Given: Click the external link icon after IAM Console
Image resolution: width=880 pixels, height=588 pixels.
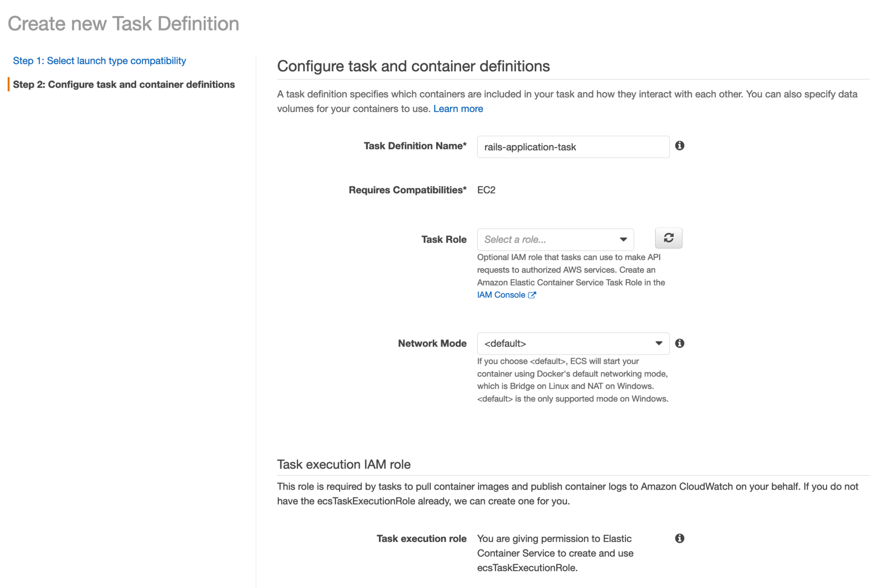Looking at the screenshot, I should [x=532, y=295].
